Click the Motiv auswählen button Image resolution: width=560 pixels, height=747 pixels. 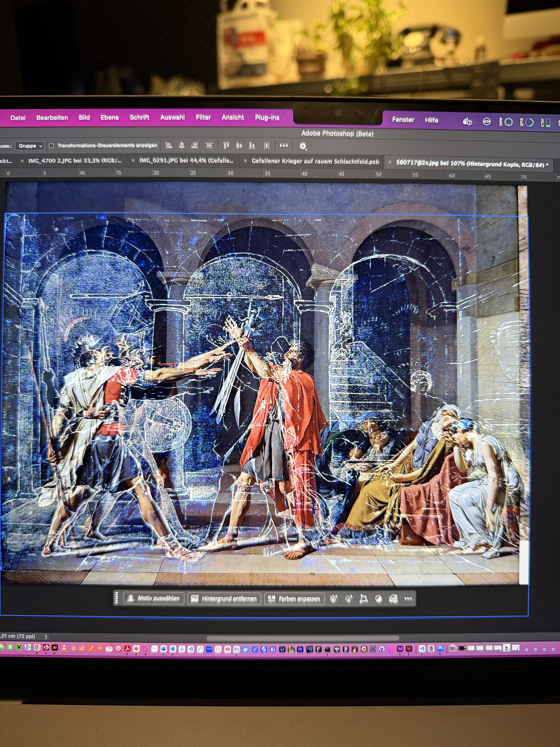[154, 598]
